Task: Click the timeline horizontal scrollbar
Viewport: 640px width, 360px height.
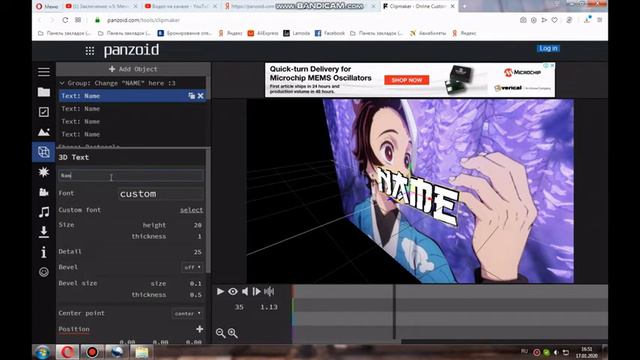Action: click(504, 341)
